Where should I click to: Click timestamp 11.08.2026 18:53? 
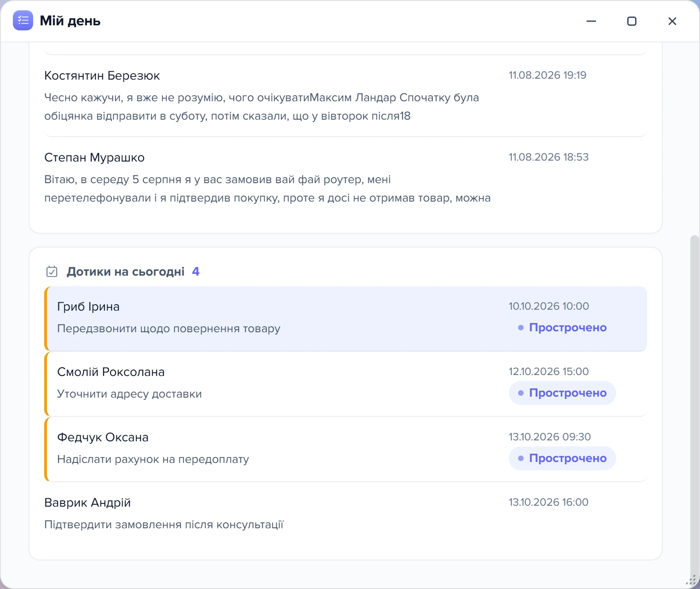[x=548, y=157]
